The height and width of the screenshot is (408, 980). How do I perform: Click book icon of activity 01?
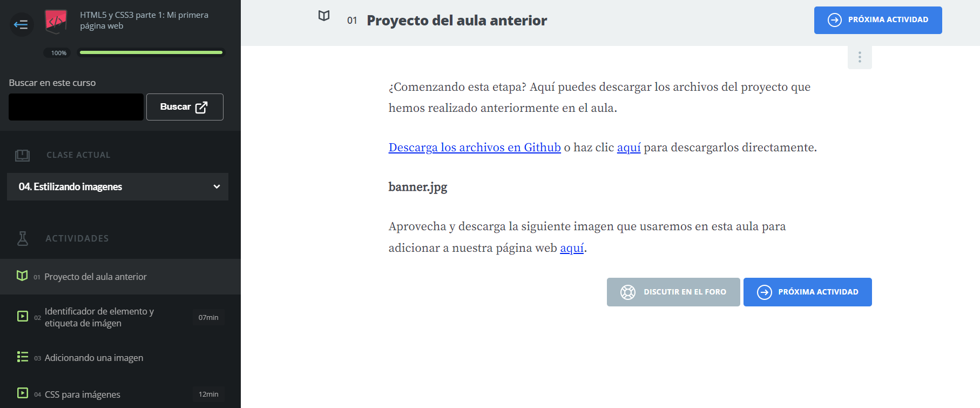[x=22, y=276]
